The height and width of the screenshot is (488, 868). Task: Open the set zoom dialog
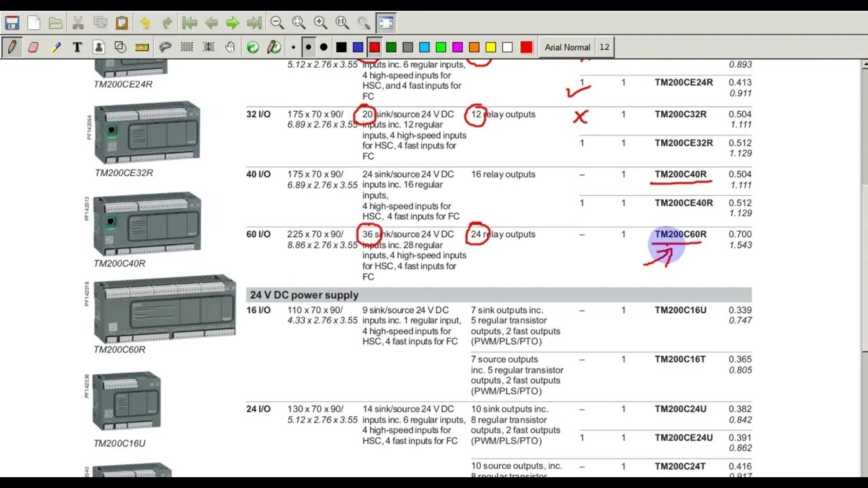coord(363,23)
